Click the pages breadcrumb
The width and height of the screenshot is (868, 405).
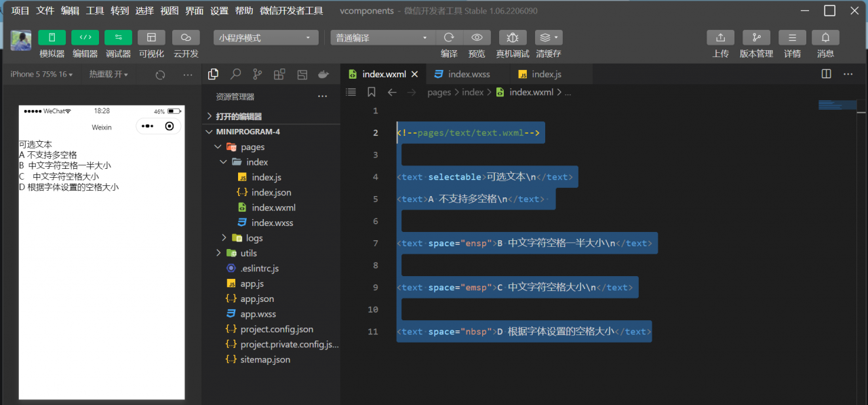[439, 92]
